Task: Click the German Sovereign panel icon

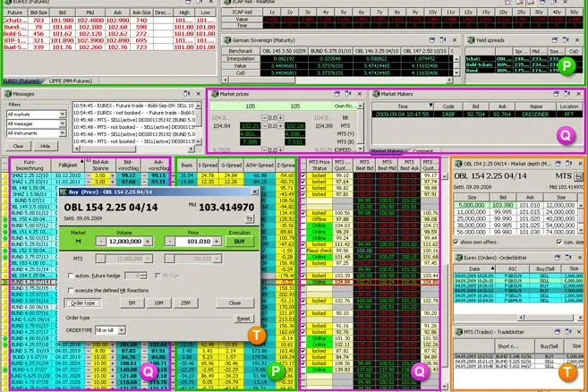Action: pyautogui.click(x=227, y=40)
